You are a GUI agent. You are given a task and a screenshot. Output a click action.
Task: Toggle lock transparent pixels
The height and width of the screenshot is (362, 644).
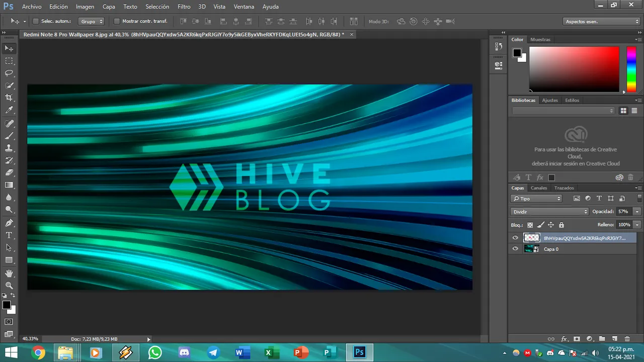tap(530, 225)
